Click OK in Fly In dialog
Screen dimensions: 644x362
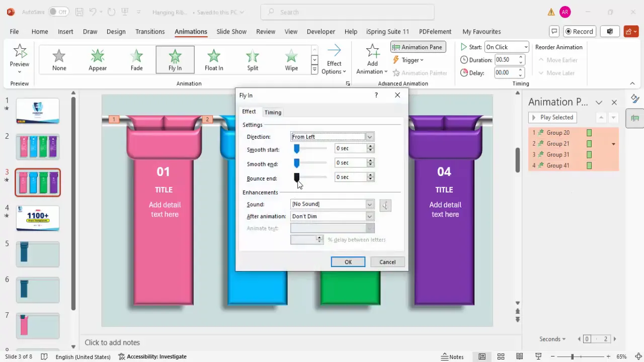[348, 262]
